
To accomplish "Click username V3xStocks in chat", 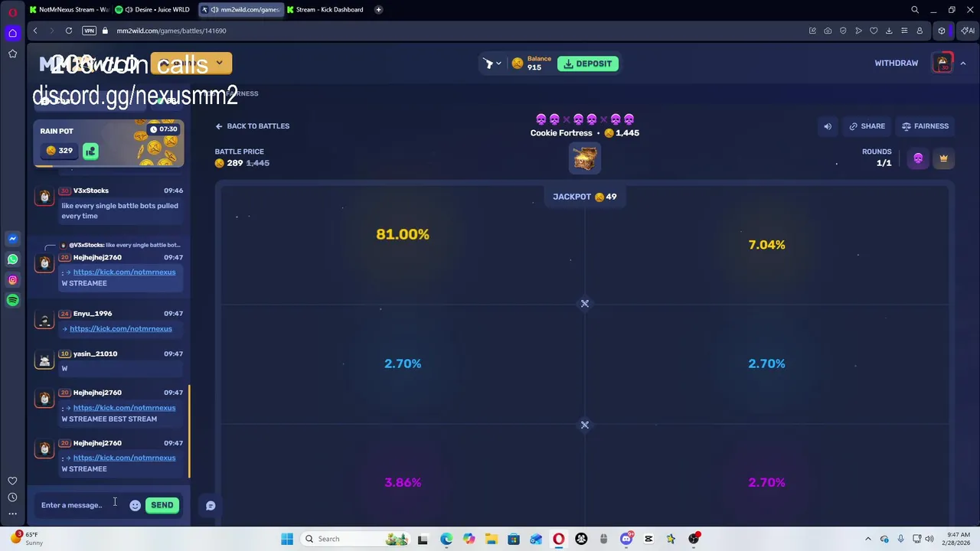I will pyautogui.click(x=91, y=191).
